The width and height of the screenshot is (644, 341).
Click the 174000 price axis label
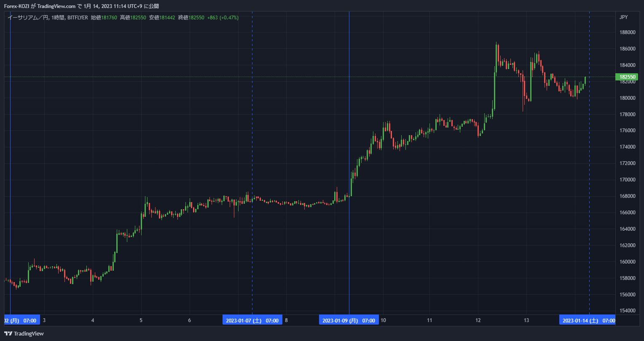[x=628, y=147]
